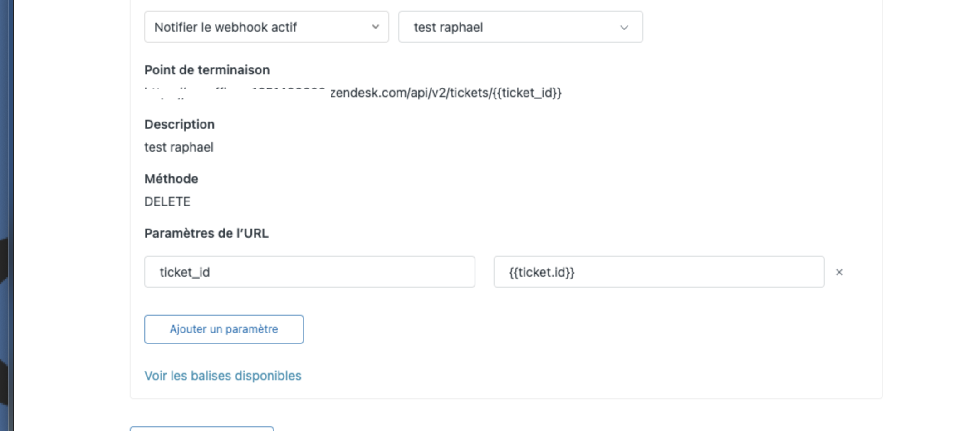The image size is (980, 431).
Task: Click the obscured subdomain part of the endpoint URL
Action: point(236,93)
